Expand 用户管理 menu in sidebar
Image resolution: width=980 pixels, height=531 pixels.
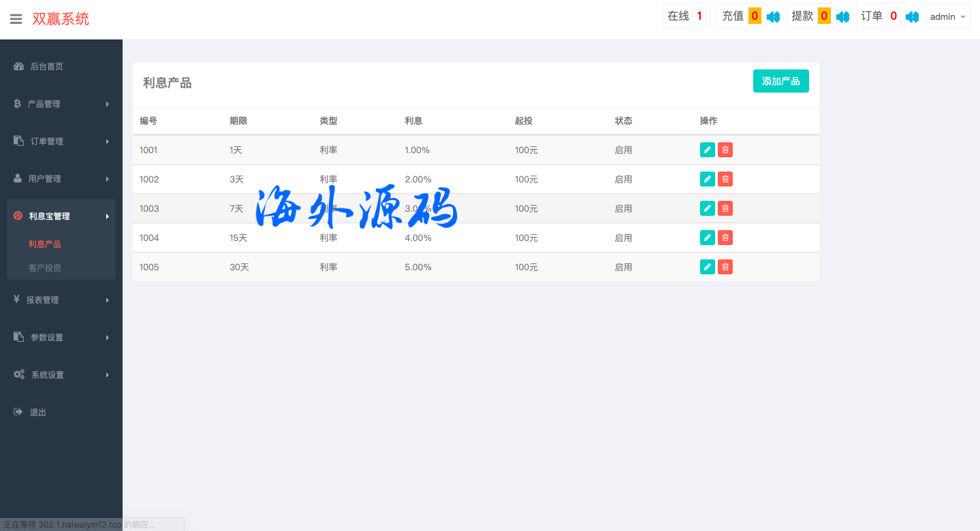[61, 179]
